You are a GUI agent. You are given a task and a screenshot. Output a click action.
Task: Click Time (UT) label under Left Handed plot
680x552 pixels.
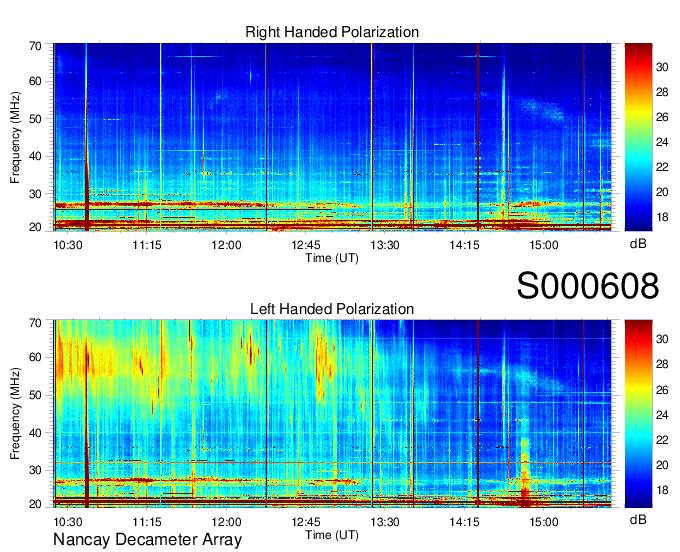click(332, 535)
